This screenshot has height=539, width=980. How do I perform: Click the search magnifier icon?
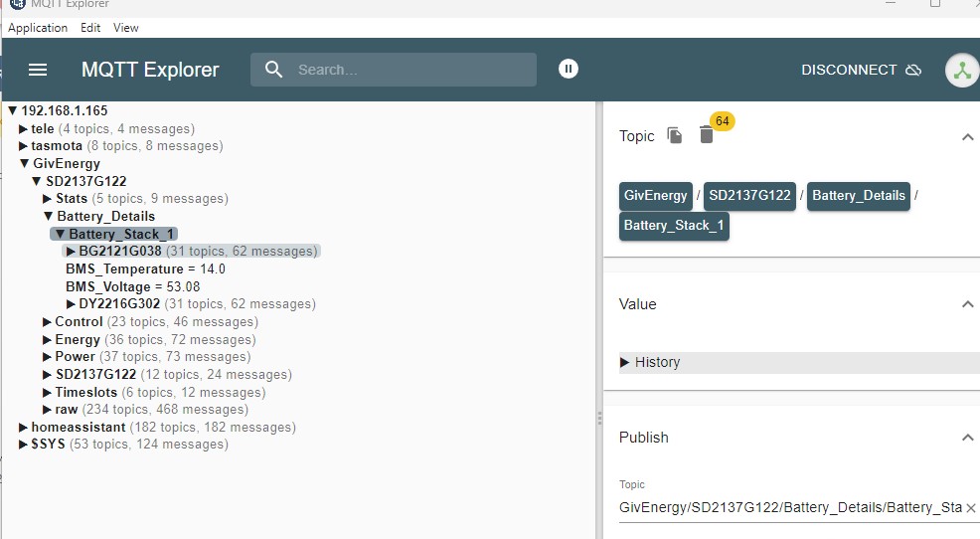click(x=273, y=70)
